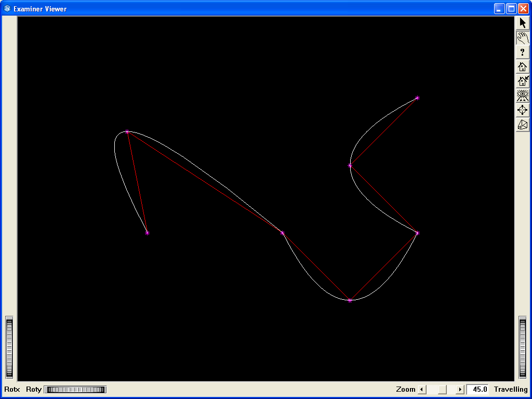
Task: Click the View All eye icon
Action: (522, 96)
